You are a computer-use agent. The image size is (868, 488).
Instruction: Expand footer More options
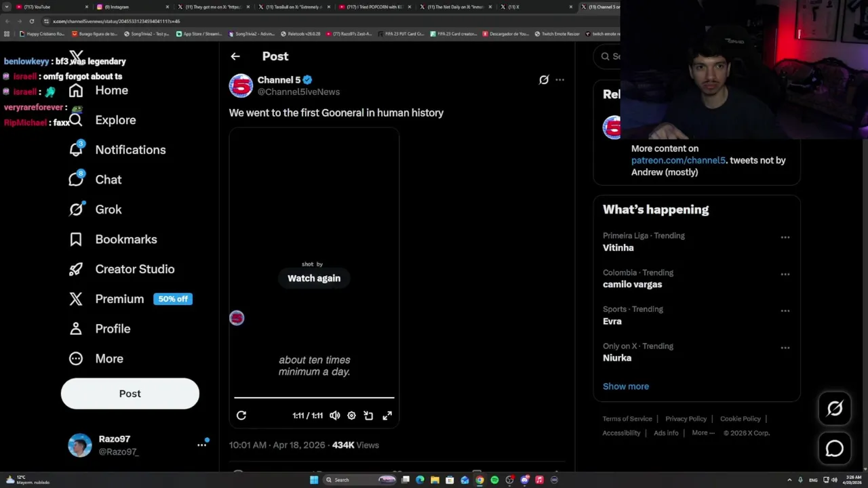[x=703, y=433]
